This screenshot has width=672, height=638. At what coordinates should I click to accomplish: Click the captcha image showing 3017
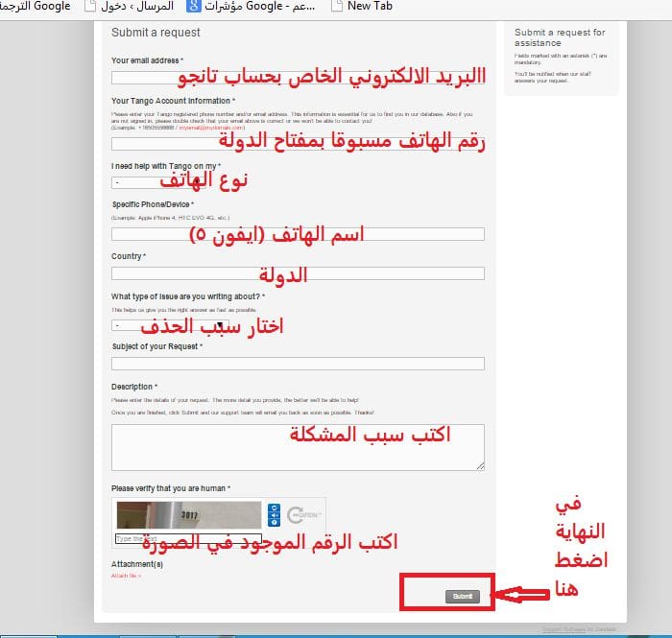(x=189, y=515)
